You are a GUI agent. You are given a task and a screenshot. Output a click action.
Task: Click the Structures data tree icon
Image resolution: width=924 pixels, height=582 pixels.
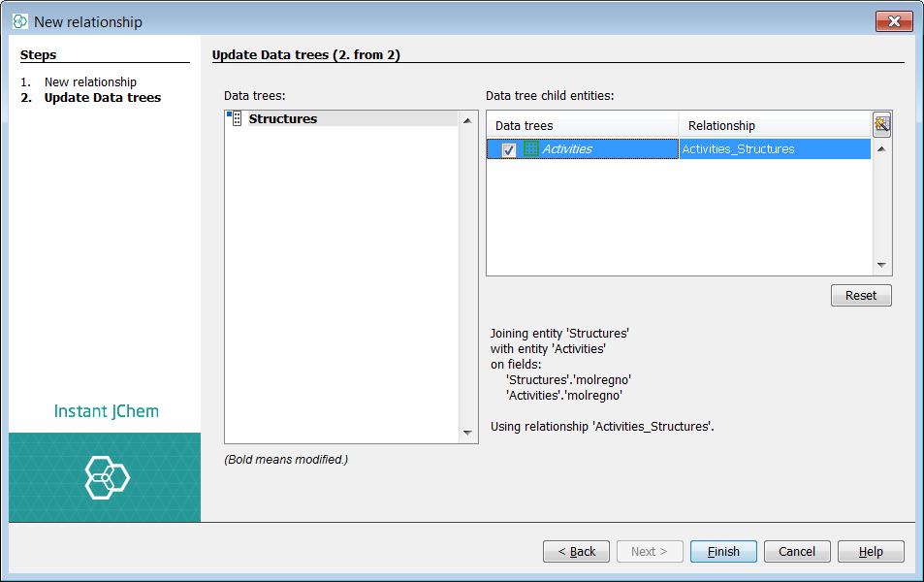[x=235, y=118]
